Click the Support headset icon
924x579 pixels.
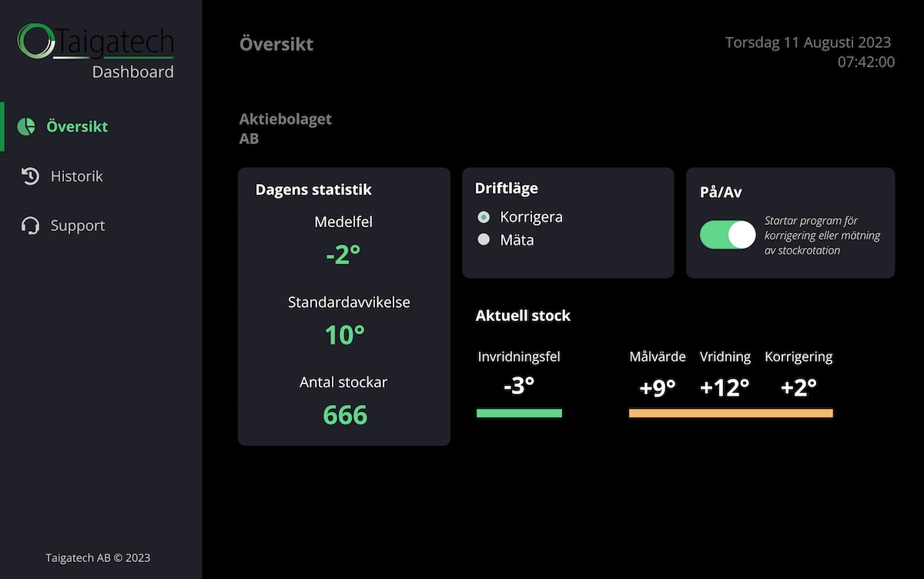[x=30, y=226]
